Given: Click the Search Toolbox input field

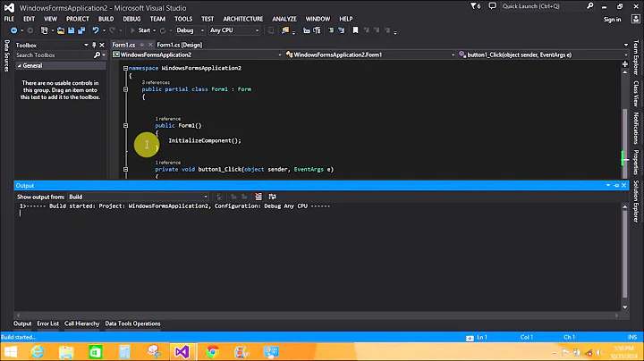Looking at the screenshot, I should point(54,55).
